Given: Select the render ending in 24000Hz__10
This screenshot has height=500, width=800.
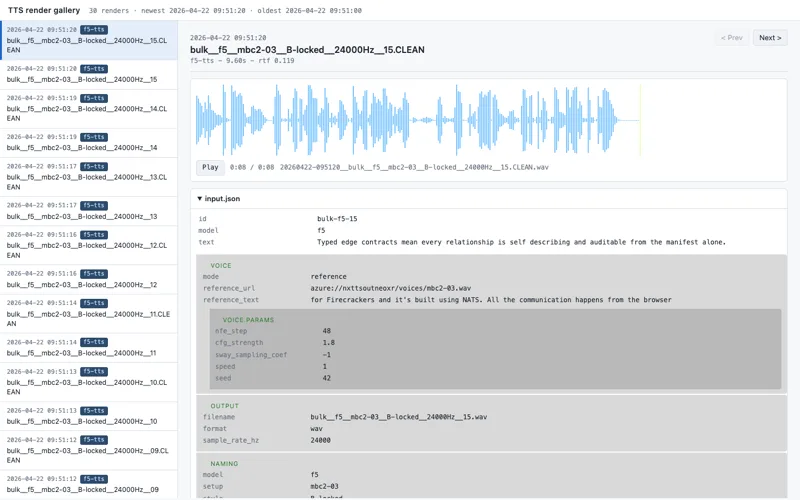Looking at the screenshot, I should pos(89,416).
